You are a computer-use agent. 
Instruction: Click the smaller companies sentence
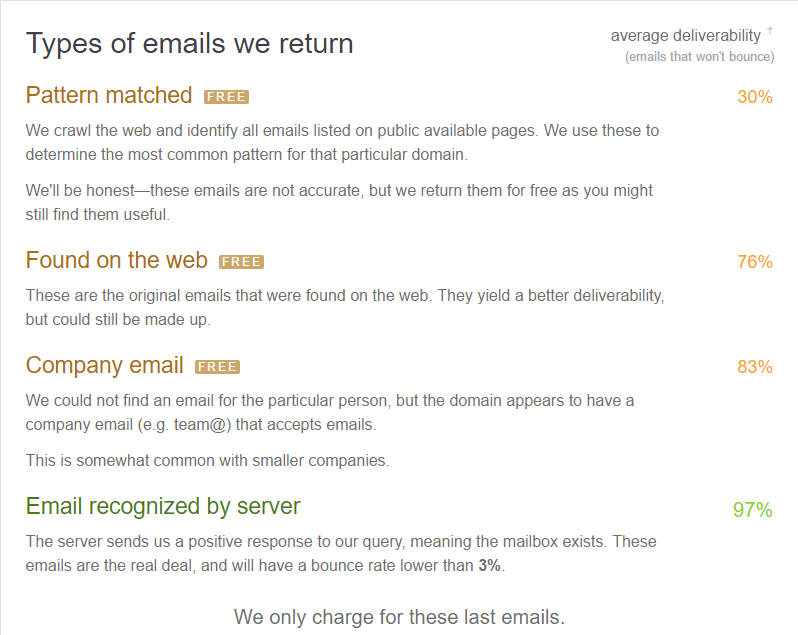coord(207,460)
